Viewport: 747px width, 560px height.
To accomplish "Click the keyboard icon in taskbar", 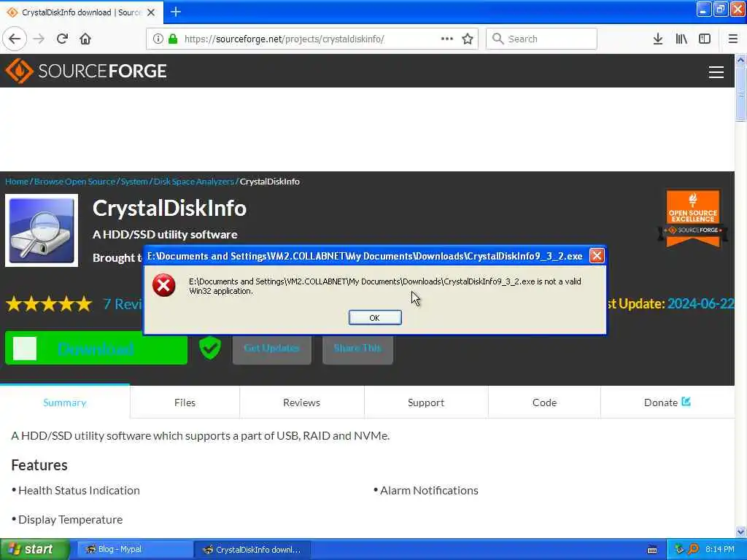I will [x=653, y=550].
